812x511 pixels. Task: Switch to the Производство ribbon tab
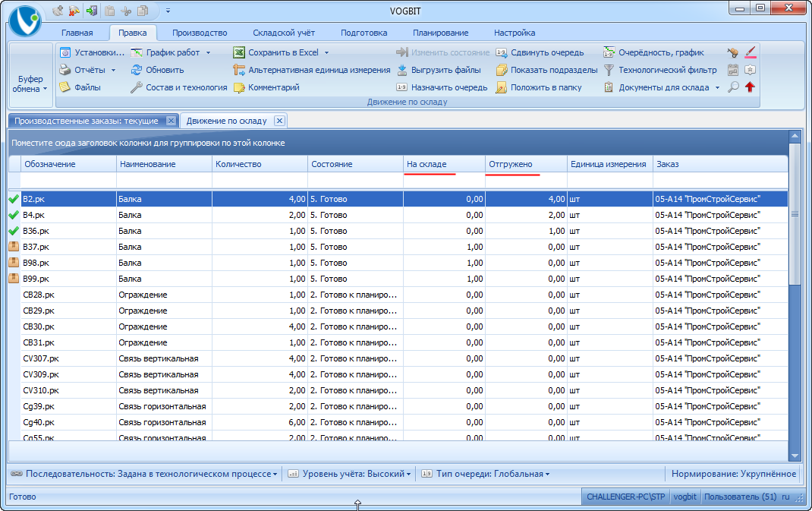[200, 33]
